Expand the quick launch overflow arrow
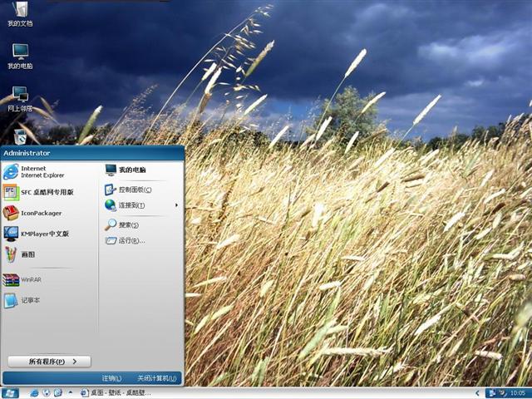This screenshot has height=399, width=532. point(71,392)
